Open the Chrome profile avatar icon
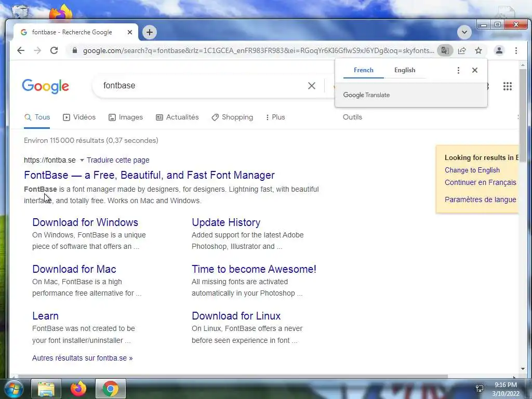Viewport: 532px width, 399px height. (499, 50)
